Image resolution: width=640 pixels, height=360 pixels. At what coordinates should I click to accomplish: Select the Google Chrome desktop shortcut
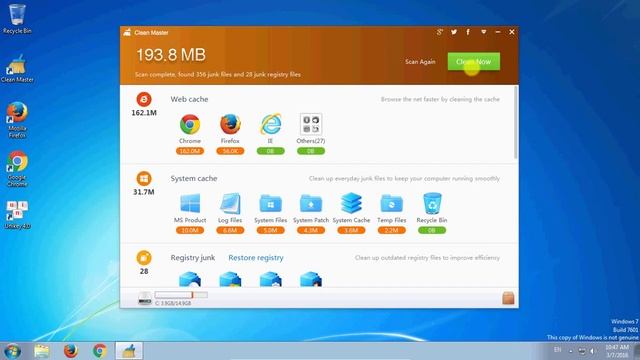point(17,169)
